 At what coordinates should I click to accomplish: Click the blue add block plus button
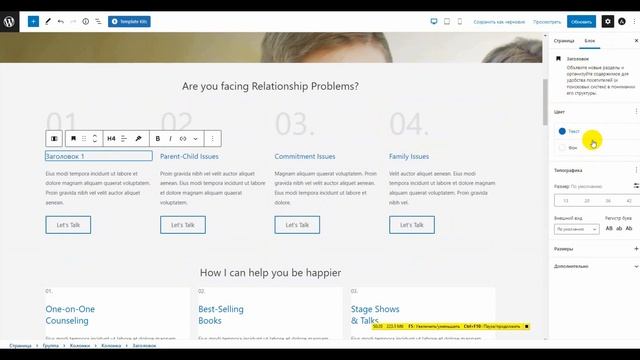tap(33, 21)
